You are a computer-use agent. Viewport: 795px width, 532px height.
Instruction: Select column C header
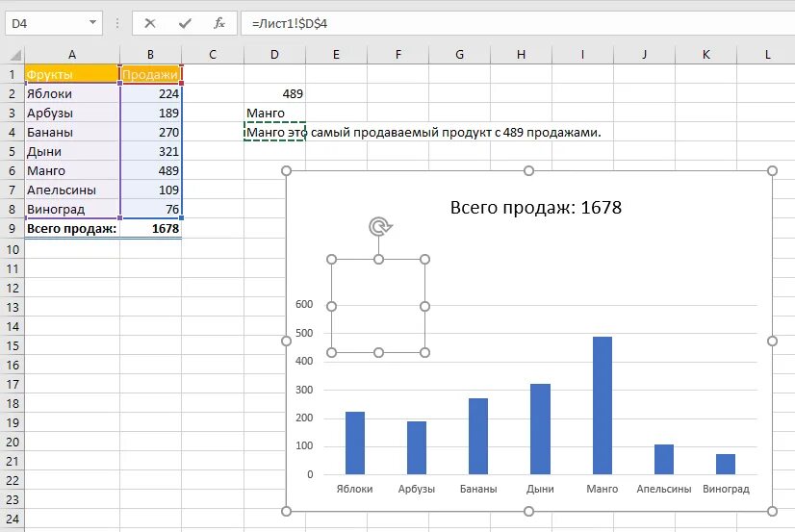point(213,54)
